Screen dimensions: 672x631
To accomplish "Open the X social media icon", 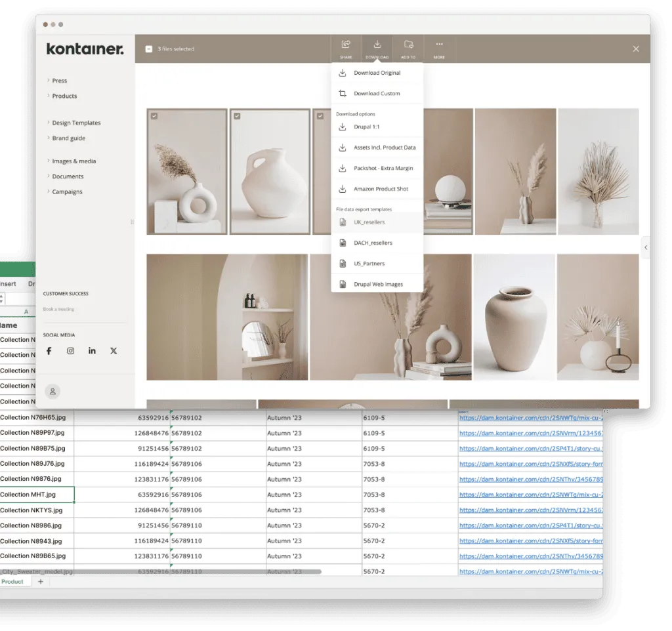I will point(114,351).
